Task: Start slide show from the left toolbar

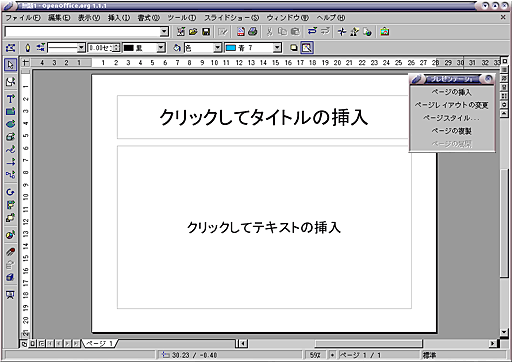Action: (x=10, y=295)
